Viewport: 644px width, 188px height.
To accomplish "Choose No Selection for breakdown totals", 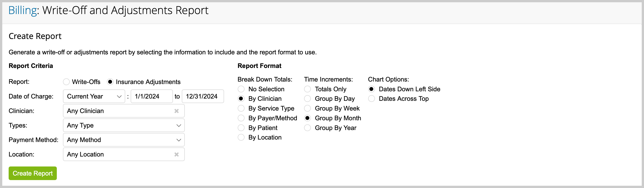I will coord(241,89).
